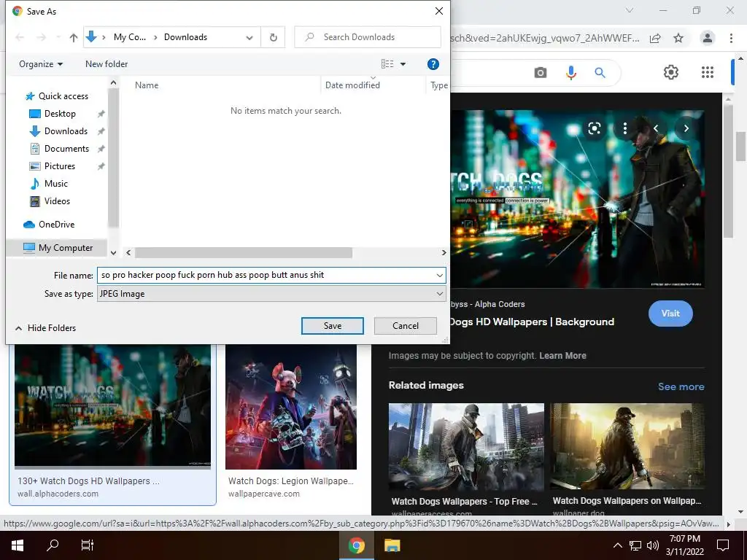Show the previous image in preview
Image resolution: width=747 pixels, height=560 pixels.
(656, 128)
